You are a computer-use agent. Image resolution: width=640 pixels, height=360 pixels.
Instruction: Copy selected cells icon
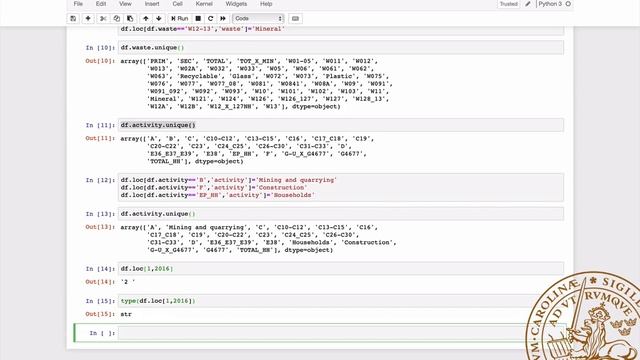[117, 18]
